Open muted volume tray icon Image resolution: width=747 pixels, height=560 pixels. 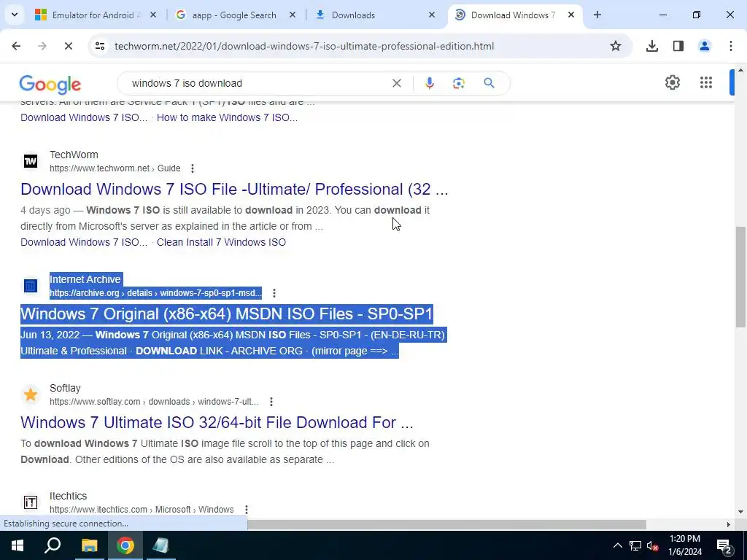pyautogui.click(x=652, y=545)
